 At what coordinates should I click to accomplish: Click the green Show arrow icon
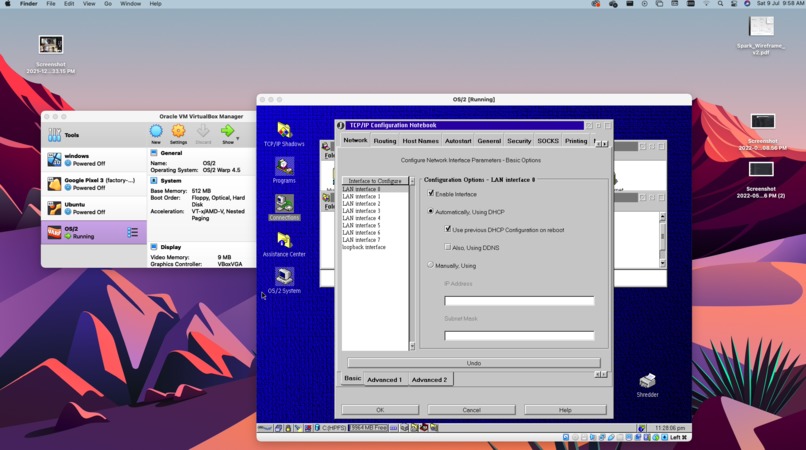pyautogui.click(x=227, y=131)
